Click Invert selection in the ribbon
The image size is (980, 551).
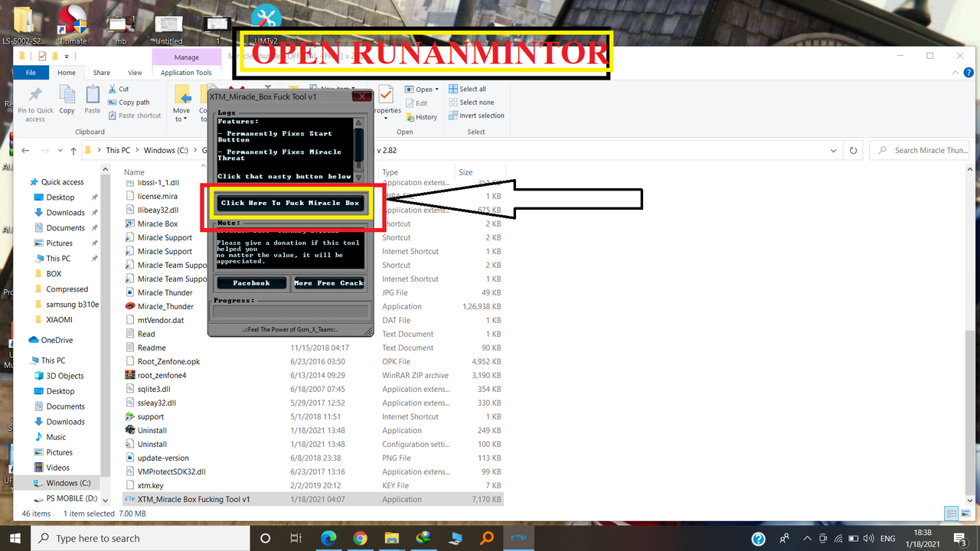(x=476, y=116)
